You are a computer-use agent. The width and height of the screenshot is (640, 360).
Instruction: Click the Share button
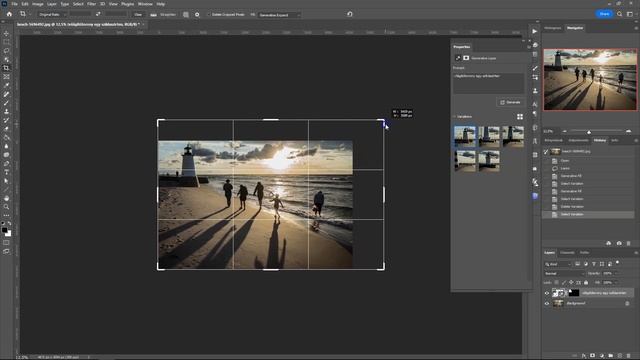click(x=604, y=14)
